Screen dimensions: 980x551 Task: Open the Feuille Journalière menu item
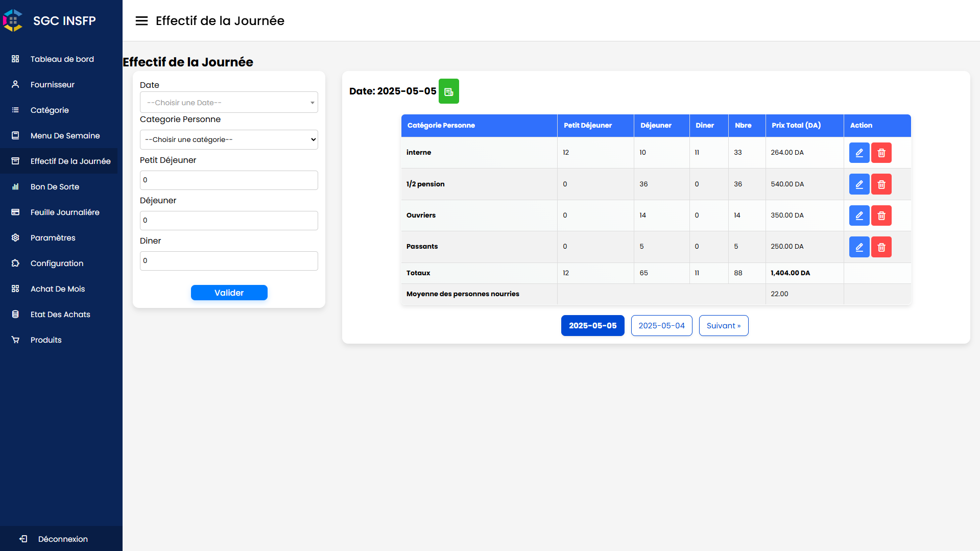pos(65,212)
